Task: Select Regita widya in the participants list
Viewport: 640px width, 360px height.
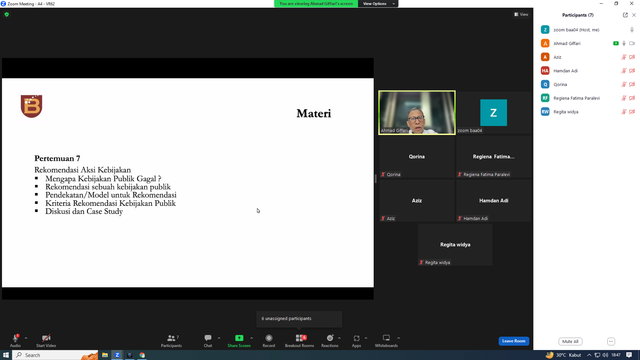Action: pyautogui.click(x=587, y=111)
